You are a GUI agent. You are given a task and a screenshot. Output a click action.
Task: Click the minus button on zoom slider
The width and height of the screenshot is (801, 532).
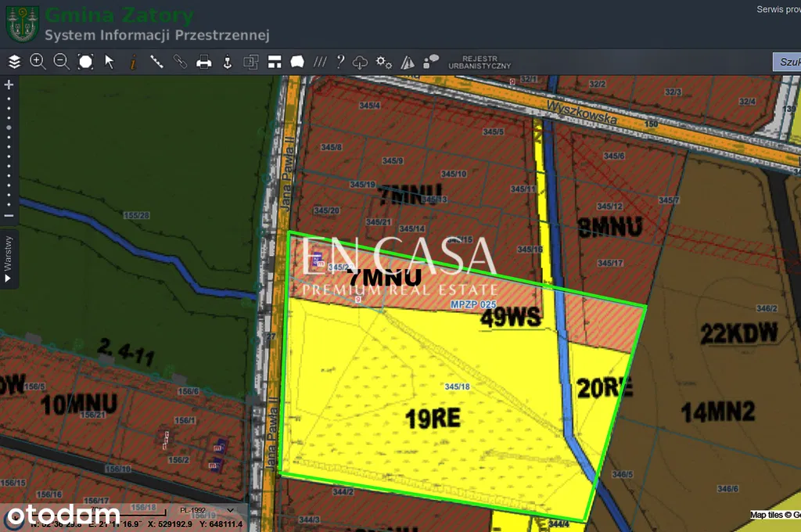(9, 215)
